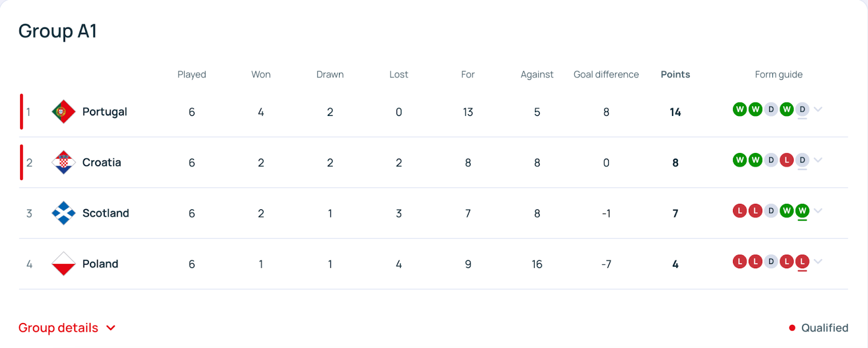Screen dimensions: 868x348
Task: Select Poland's latest underlined loss badge
Action: point(802,262)
